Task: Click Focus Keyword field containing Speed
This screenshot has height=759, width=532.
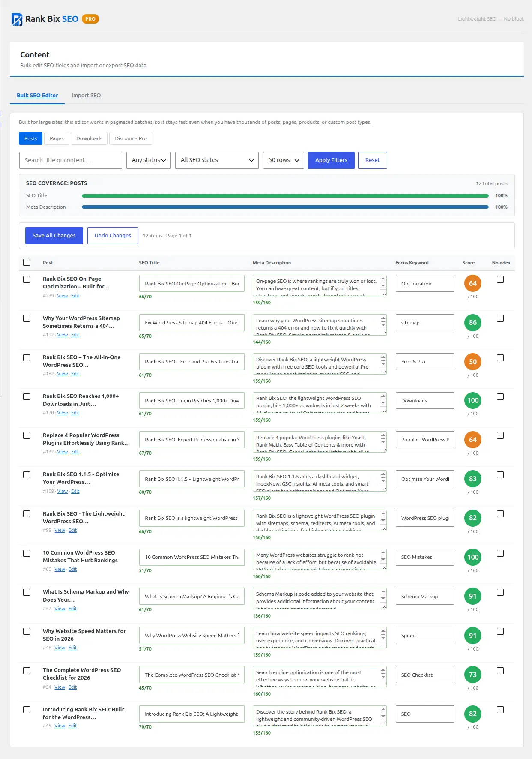Action: tap(425, 636)
